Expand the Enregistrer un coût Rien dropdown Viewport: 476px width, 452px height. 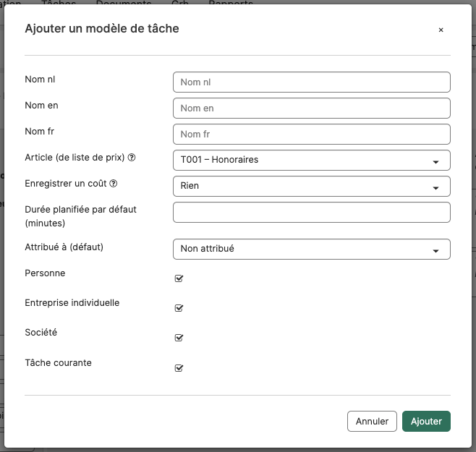point(312,186)
